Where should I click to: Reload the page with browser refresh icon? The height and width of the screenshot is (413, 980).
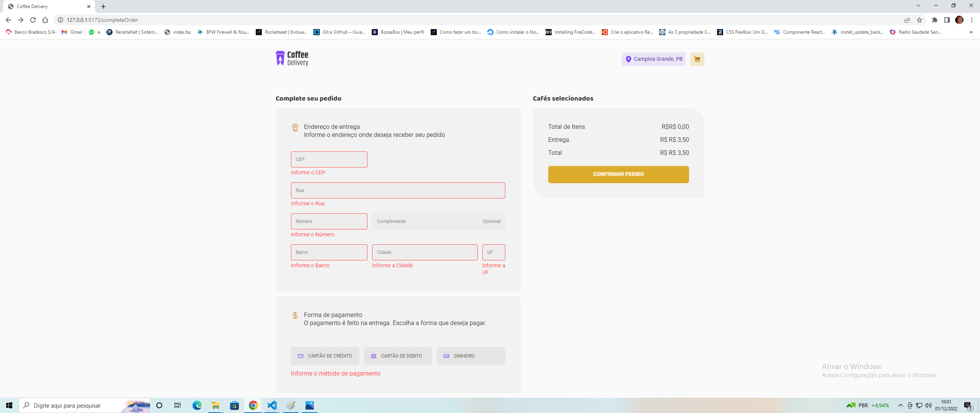(x=33, y=20)
